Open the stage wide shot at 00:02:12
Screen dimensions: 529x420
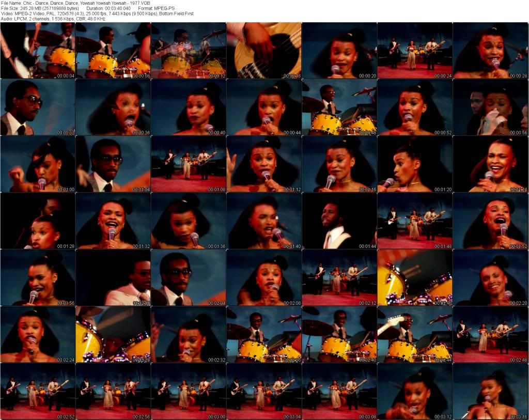339,278
